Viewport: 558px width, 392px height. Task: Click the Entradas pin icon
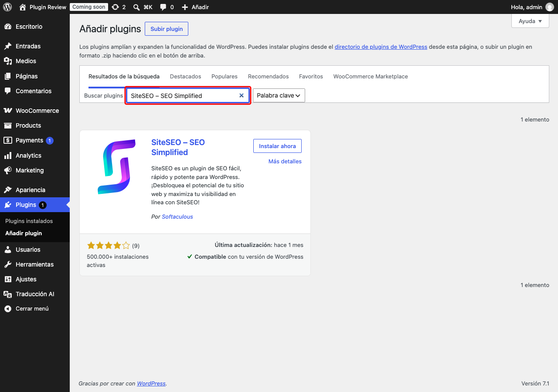click(x=8, y=46)
